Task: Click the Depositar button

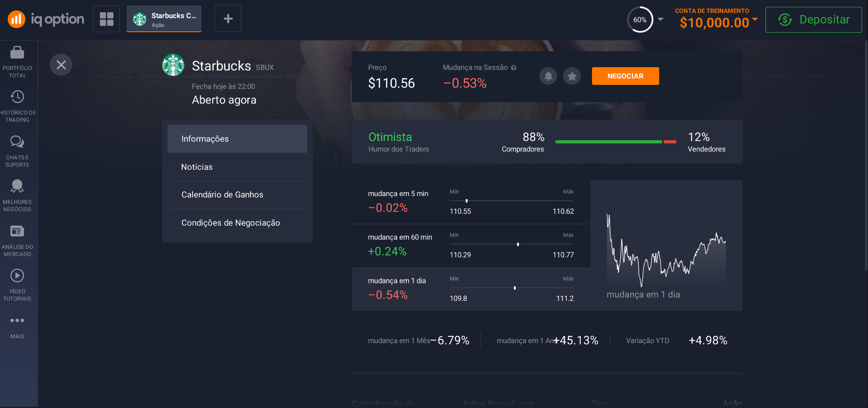Action: (814, 20)
